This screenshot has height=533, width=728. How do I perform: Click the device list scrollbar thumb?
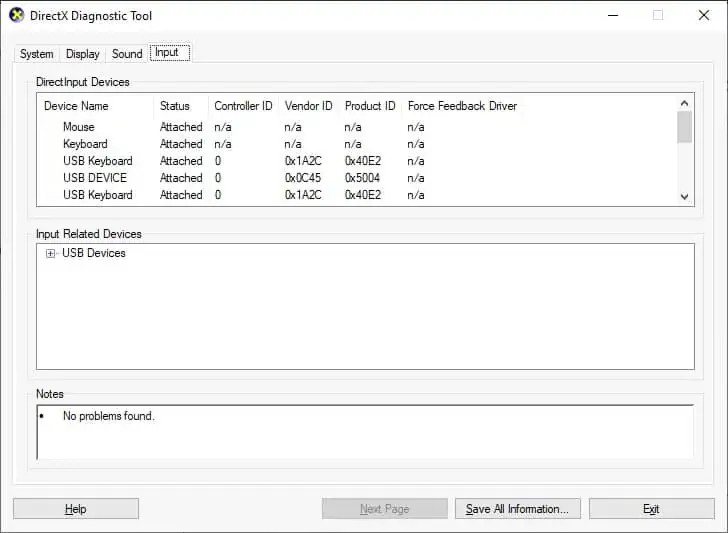(684, 127)
